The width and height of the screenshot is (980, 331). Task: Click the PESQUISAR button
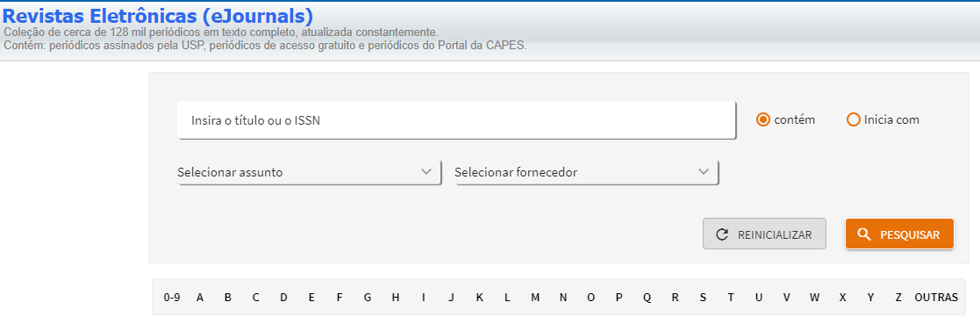(x=899, y=234)
